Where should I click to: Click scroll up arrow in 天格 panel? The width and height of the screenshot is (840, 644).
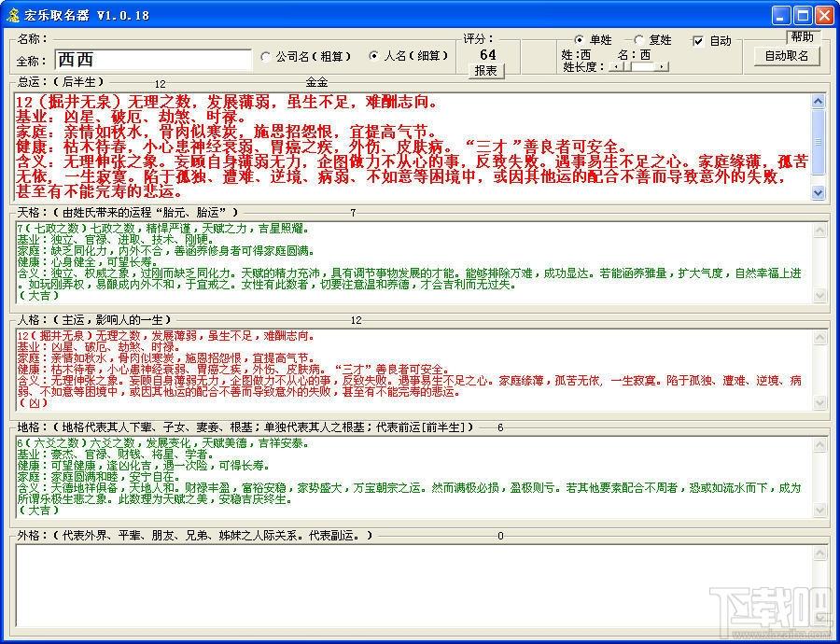coord(819,231)
